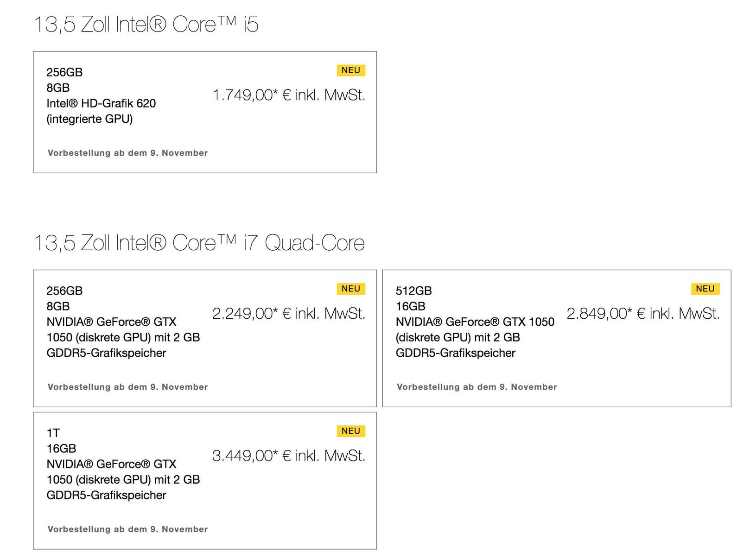The image size is (756, 556).
Task: Click the 512GB storage label
Action: coord(413,291)
